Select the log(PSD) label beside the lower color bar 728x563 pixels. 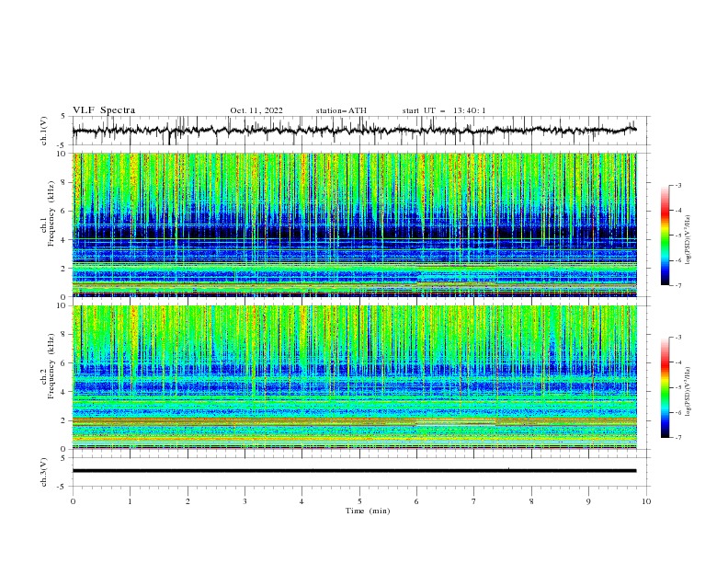coord(688,392)
